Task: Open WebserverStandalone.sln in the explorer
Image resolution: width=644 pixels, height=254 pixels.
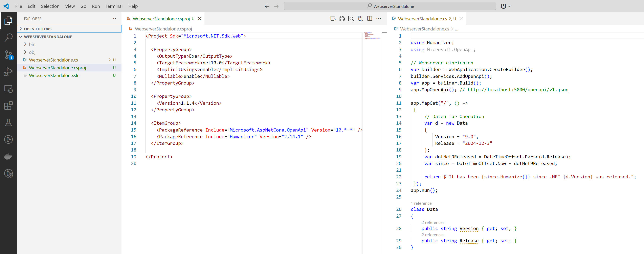Action: 69,75
